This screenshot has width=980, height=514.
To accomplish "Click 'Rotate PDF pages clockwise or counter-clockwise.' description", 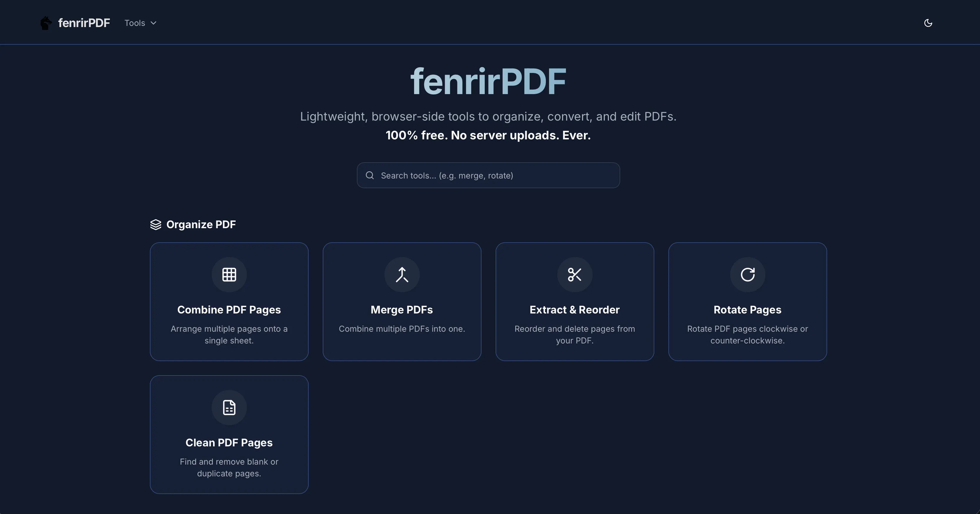I will pyautogui.click(x=747, y=334).
